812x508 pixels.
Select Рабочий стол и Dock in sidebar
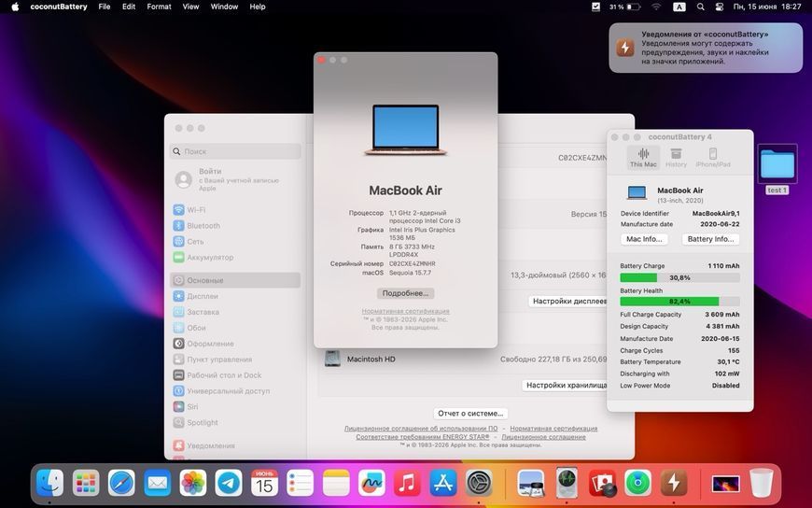point(235,375)
